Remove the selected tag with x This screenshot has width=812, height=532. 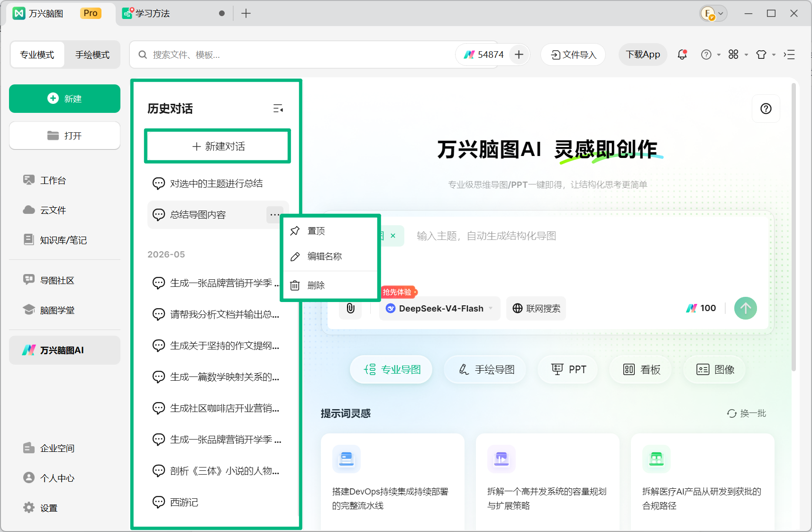[392, 236]
